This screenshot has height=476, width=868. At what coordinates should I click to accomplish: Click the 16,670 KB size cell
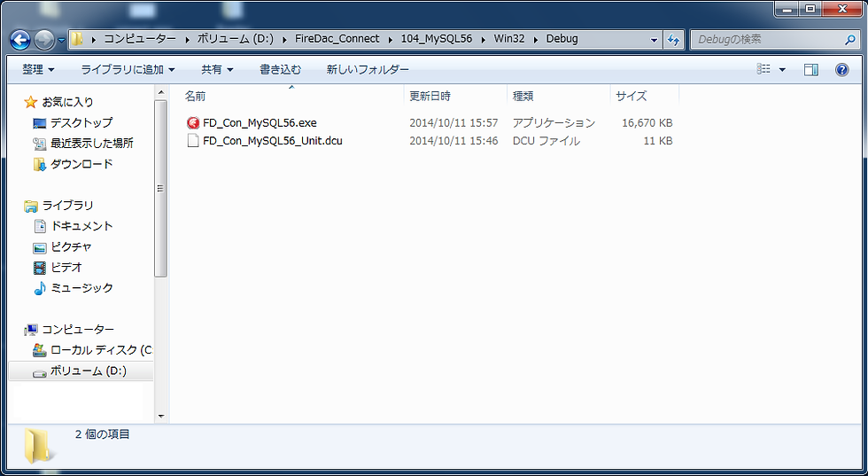click(647, 123)
